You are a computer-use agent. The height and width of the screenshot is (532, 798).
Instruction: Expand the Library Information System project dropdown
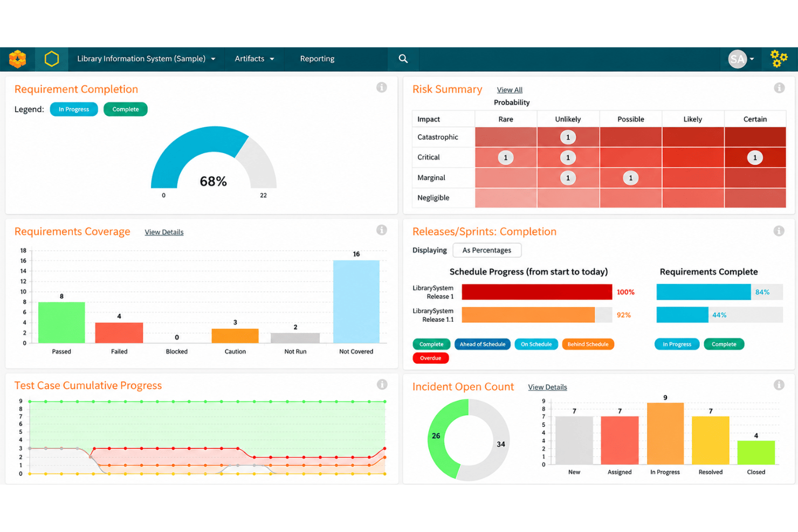tap(146, 59)
